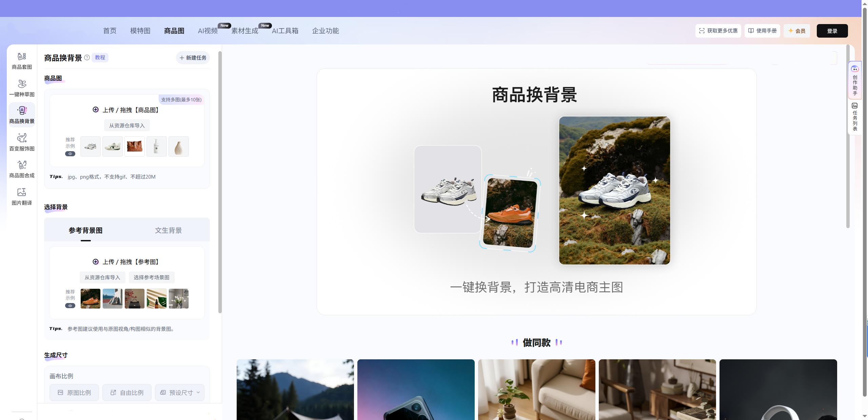Open 模特图 in top navigation
This screenshot has height=420, width=868.
tap(140, 31)
